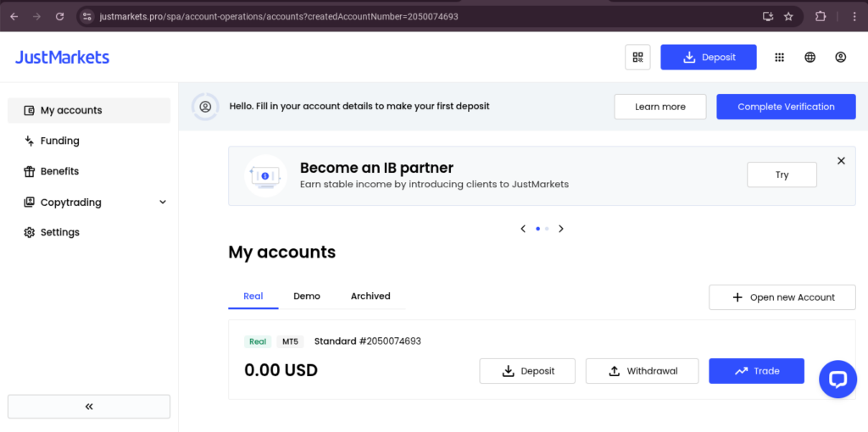Bookmark this page with the star icon

tap(788, 17)
